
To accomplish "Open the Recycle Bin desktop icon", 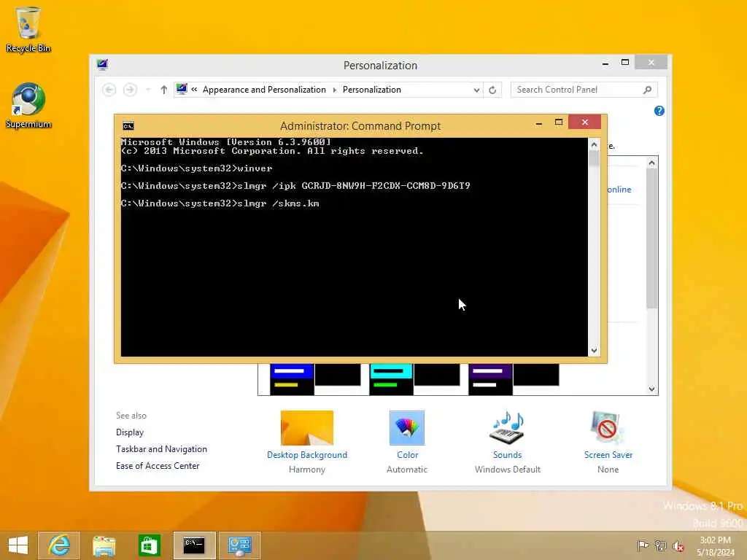I will click(28, 29).
